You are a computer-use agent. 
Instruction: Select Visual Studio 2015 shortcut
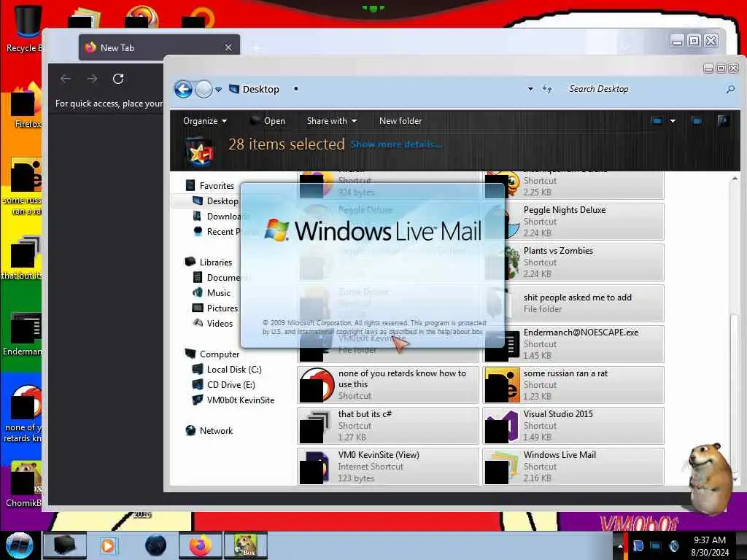573,426
